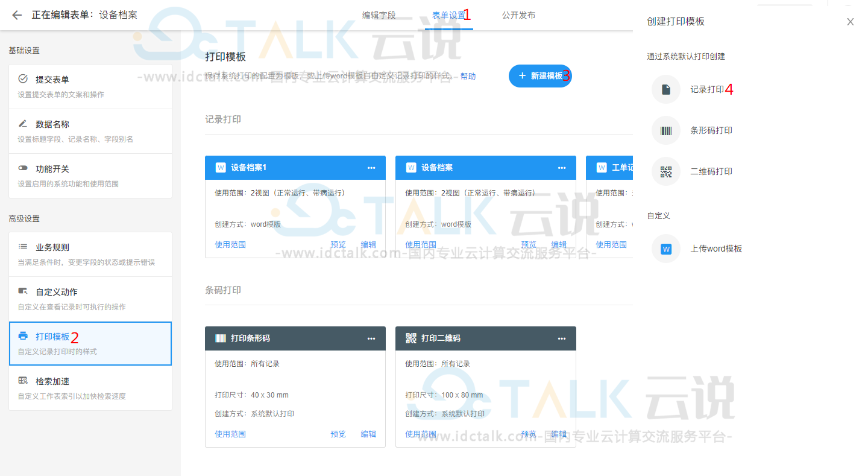Click the 提交表单 checkmark icon
Image resolution: width=868 pixels, height=476 pixels.
tap(23, 79)
